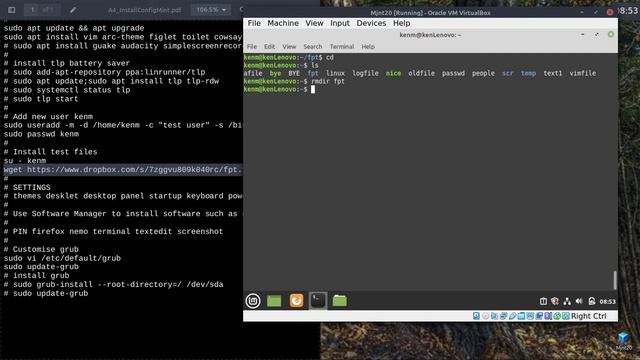Click 'people' in the ls output
This screenshot has height=360, width=640.
click(x=483, y=73)
